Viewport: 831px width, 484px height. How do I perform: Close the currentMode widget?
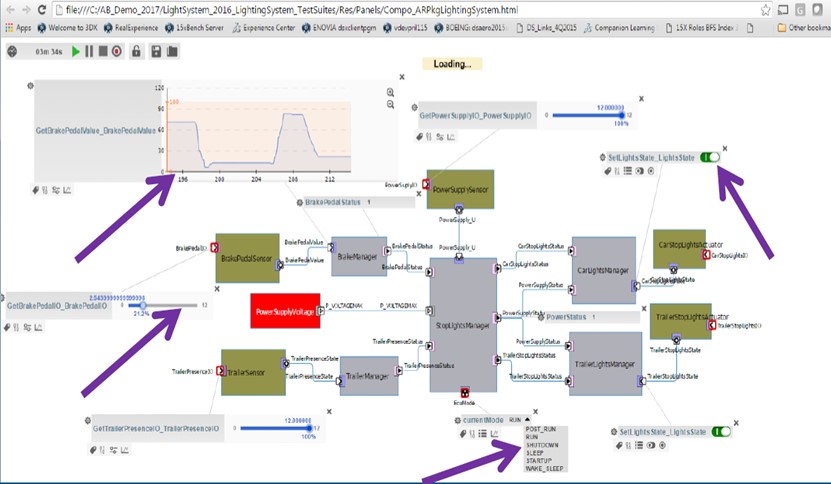(535, 411)
